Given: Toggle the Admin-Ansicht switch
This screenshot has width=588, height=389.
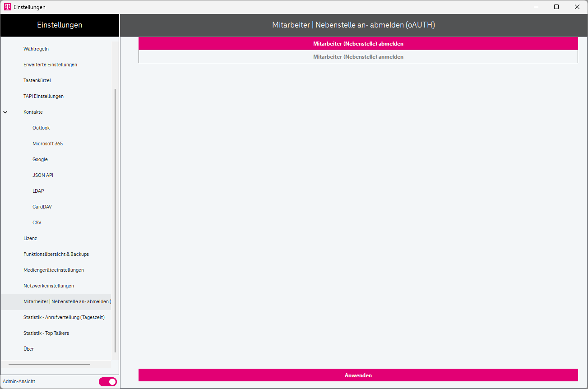Looking at the screenshot, I should [x=107, y=382].
